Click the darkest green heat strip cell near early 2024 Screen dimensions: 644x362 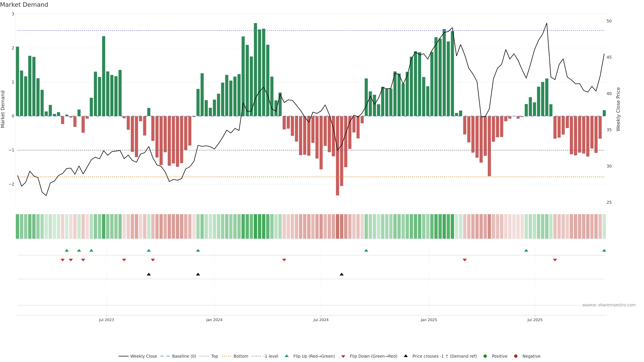click(255, 226)
